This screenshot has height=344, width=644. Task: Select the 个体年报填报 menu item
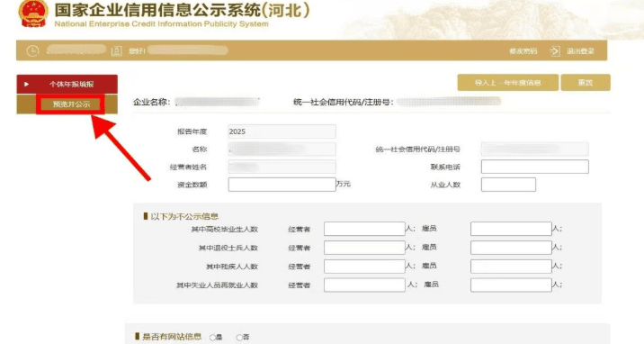tap(67, 84)
